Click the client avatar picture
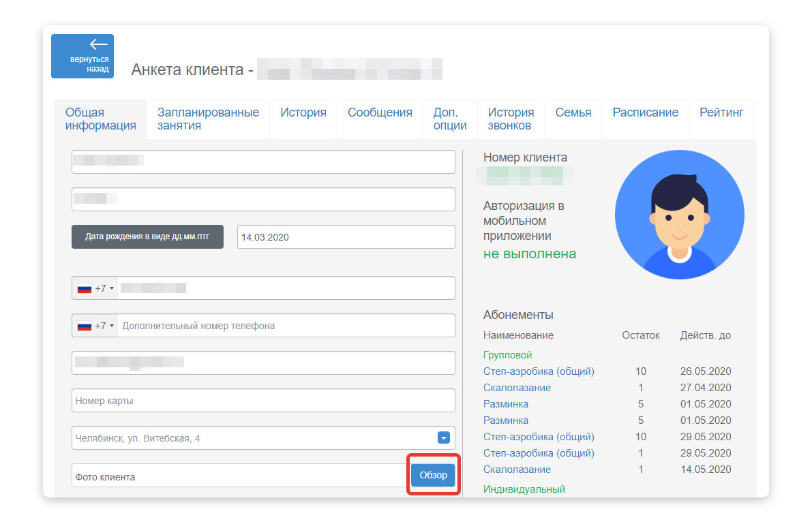This screenshot has height=522, width=812. pyautogui.click(x=679, y=215)
